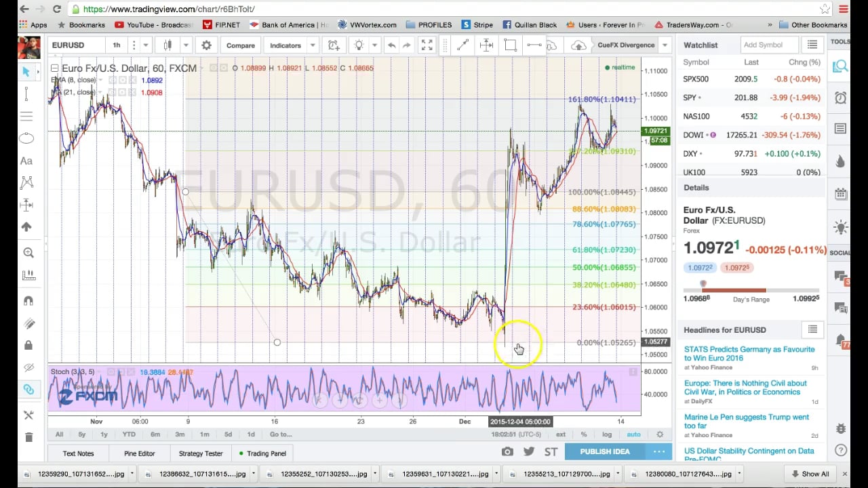Toggle magnet mode in the left toolbar
Viewport: 868px width, 488px height.
(28, 301)
